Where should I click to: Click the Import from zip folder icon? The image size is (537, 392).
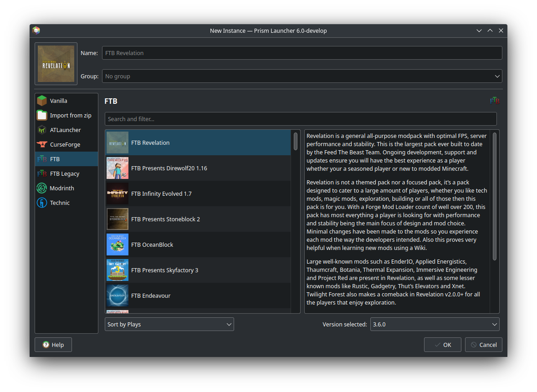42,115
